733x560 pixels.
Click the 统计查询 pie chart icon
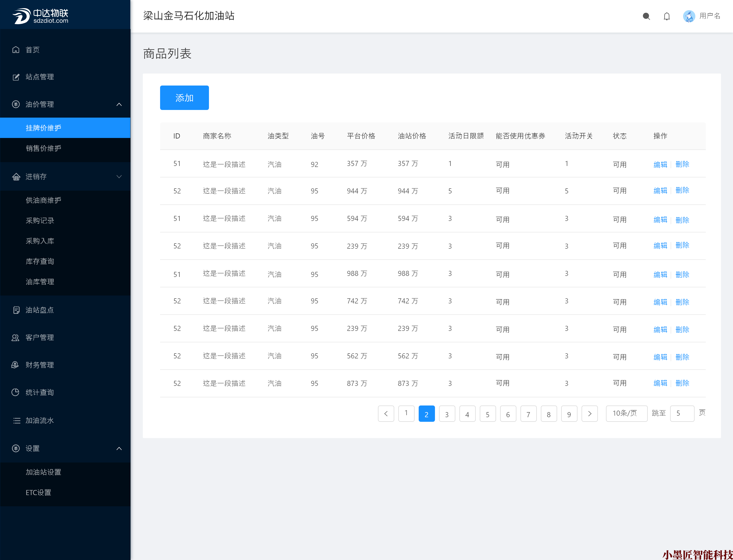pos(16,392)
